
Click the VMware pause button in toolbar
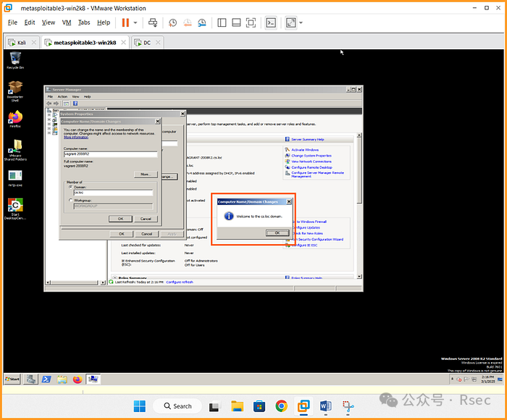click(x=125, y=22)
